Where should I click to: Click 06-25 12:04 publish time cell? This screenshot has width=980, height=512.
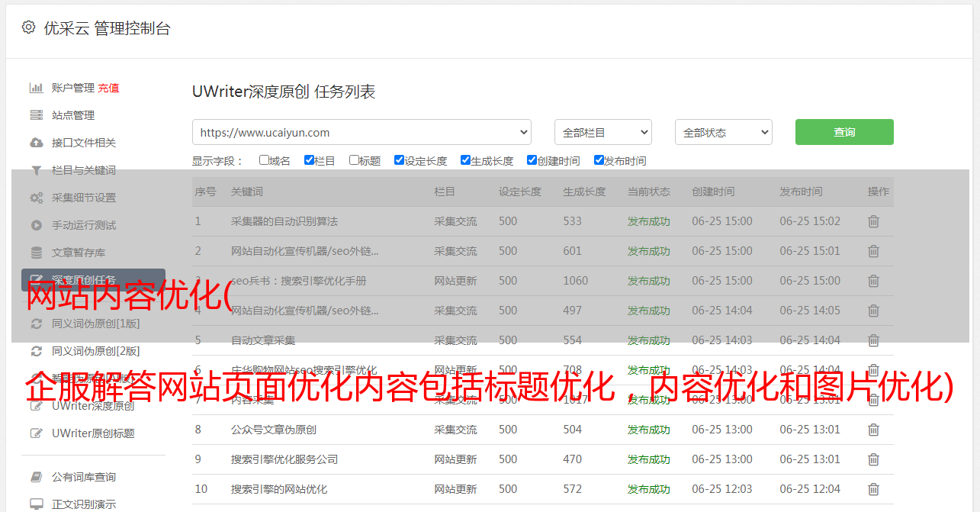tap(810, 489)
